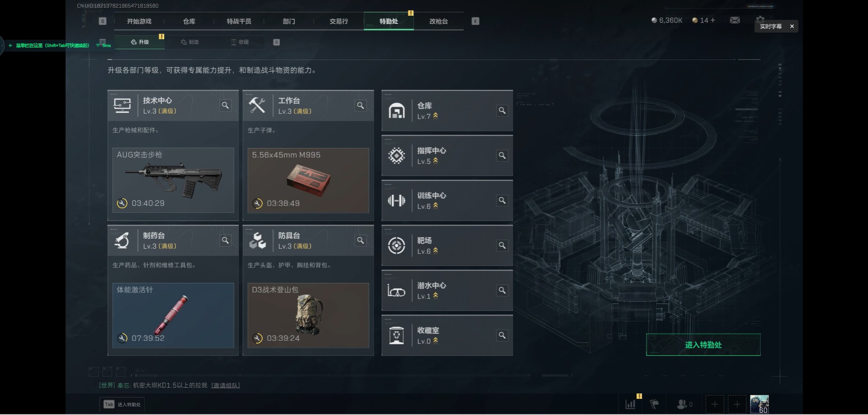The width and height of the screenshot is (868, 415).
Task: Click the magnifier on 防具台 card
Action: [360, 241]
